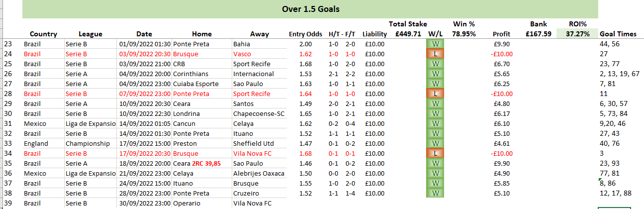Screen dimensions: 644x209
Task: Click the W badge for Ponte Preta vs Cruzeiro
Action: 436,193
